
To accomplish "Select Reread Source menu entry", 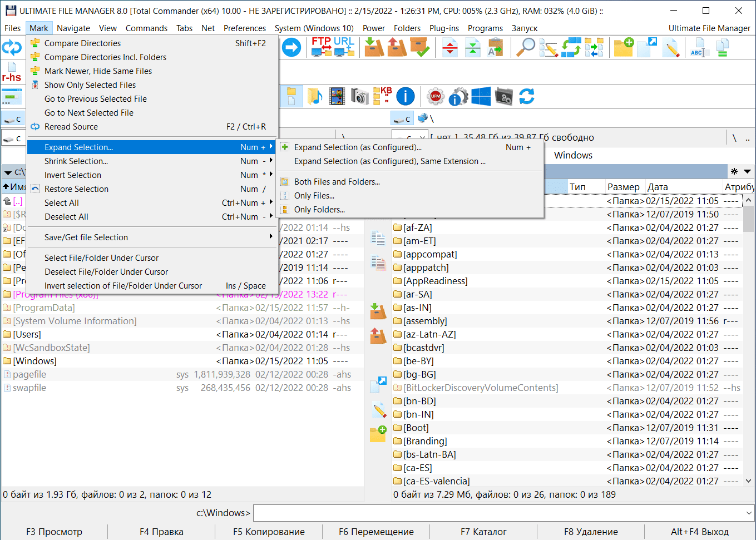I will [152, 126].
